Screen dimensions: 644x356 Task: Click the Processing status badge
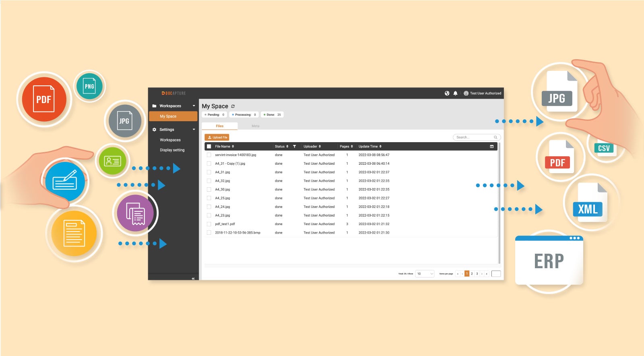[244, 115]
